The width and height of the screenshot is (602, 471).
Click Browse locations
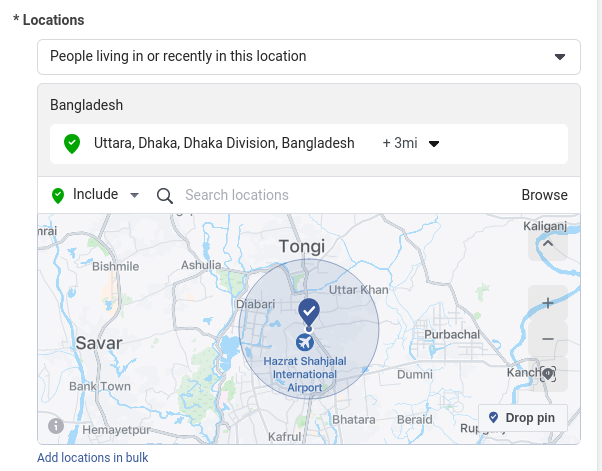click(x=544, y=195)
